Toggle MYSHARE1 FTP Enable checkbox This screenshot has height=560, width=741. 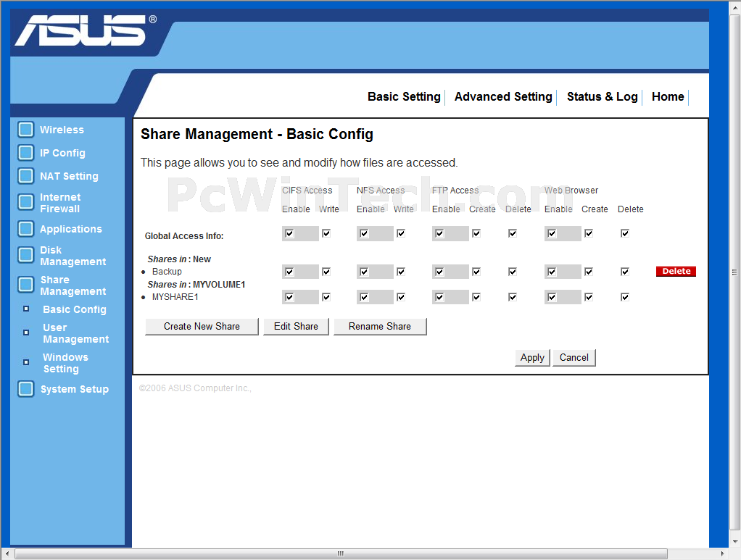point(439,297)
